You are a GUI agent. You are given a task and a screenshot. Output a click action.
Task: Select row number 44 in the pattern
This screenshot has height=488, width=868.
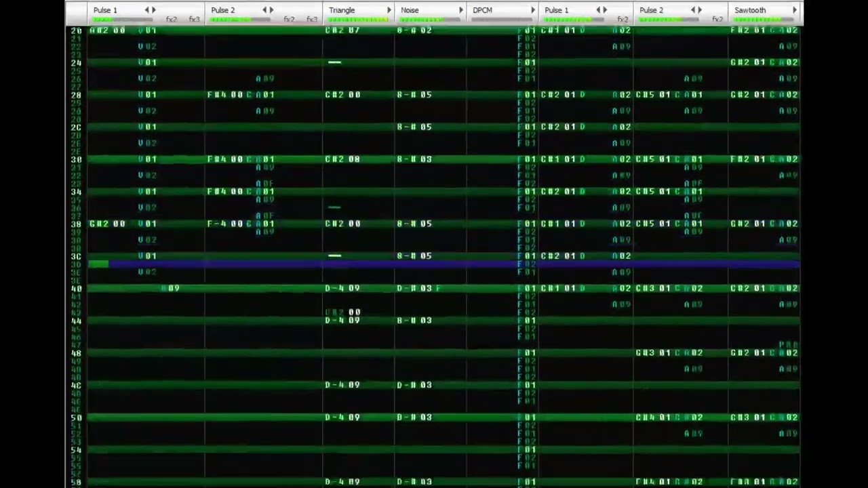tap(76, 321)
